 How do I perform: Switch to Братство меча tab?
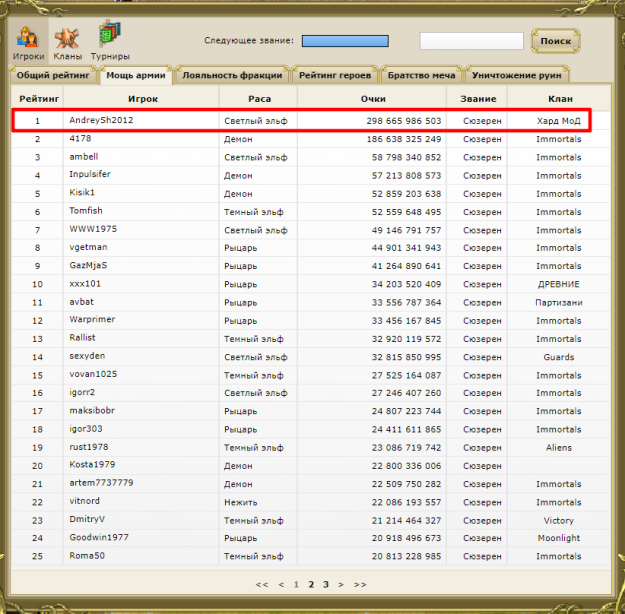pyautogui.click(x=421, y=75)
